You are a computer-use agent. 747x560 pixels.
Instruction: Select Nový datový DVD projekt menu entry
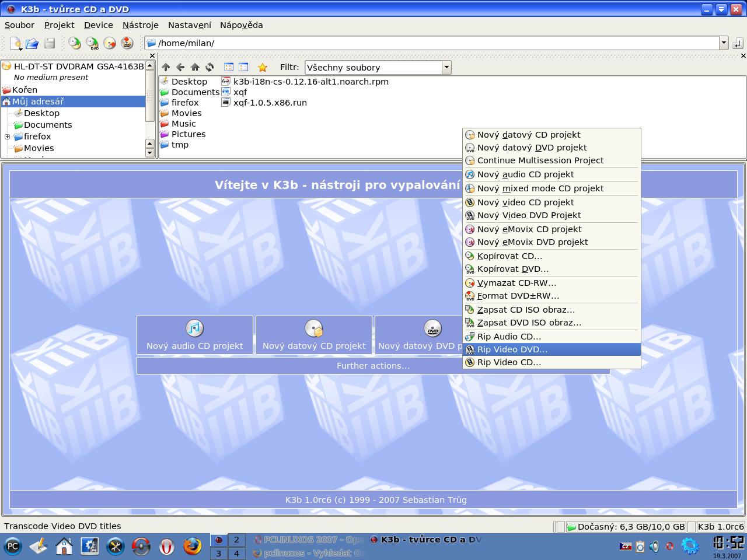551,148
